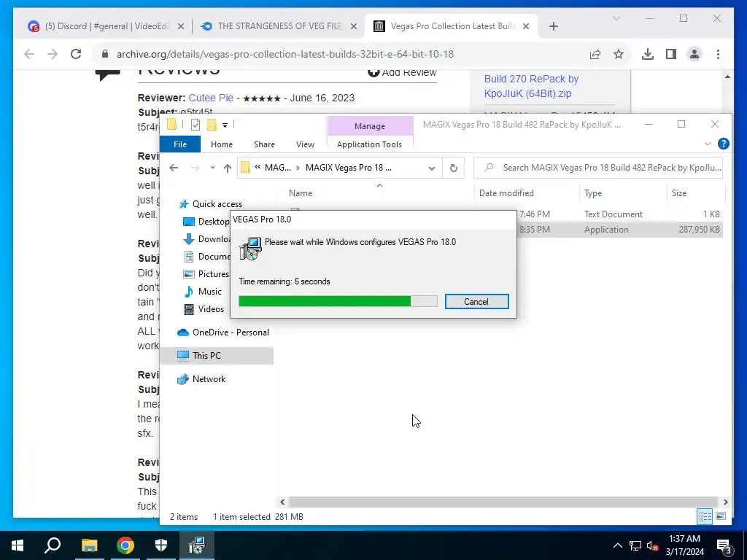This screenshot has width=747, height=560.
Task: Open a new Chrome tab
Action: (x=553, y=26)
